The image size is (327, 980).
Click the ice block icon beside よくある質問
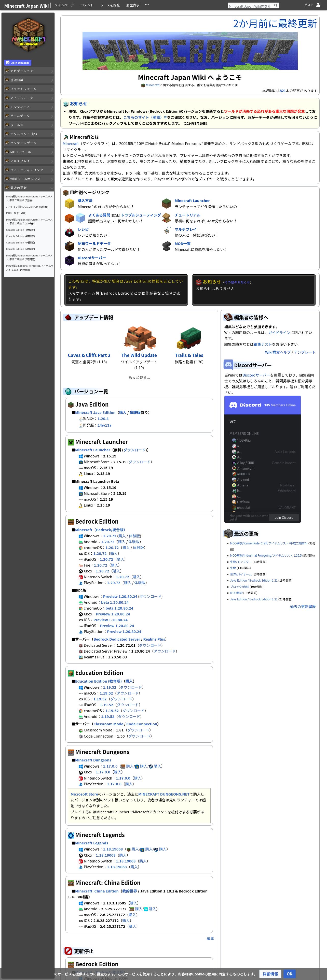pos(80,218)
